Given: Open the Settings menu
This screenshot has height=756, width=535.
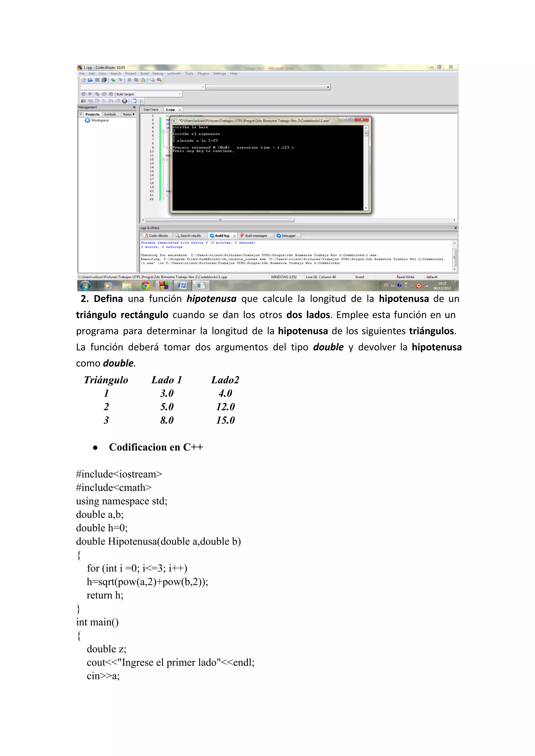Looking at the screenshot, I should [x=220, y=73].
